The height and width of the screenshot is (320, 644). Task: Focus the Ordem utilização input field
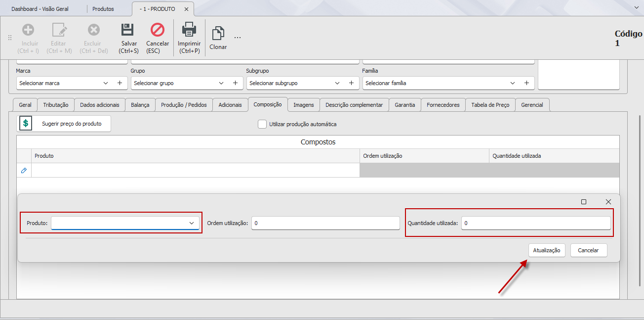[325, 223]
